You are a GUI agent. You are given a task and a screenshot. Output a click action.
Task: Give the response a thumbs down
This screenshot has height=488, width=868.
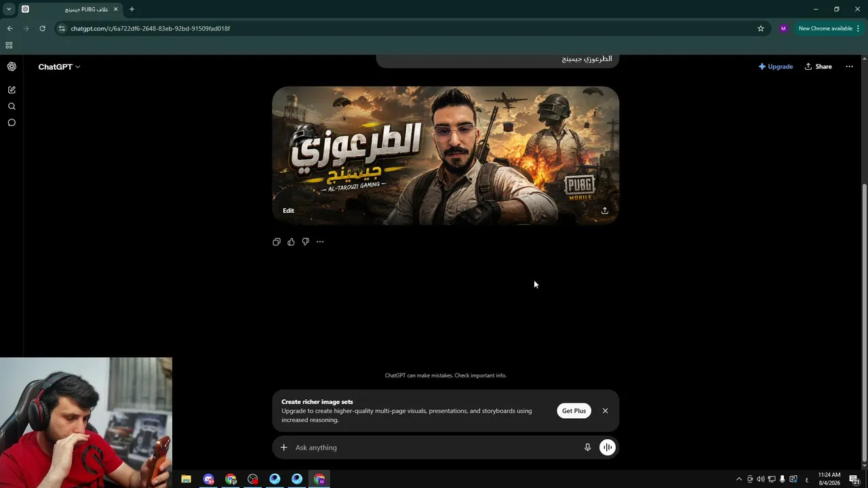tap(305, 242)
